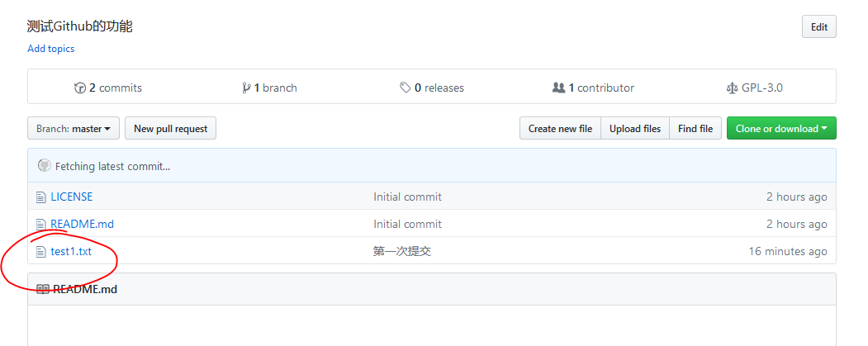Click the 16 minutes ago timestamp

click(788, 252)
